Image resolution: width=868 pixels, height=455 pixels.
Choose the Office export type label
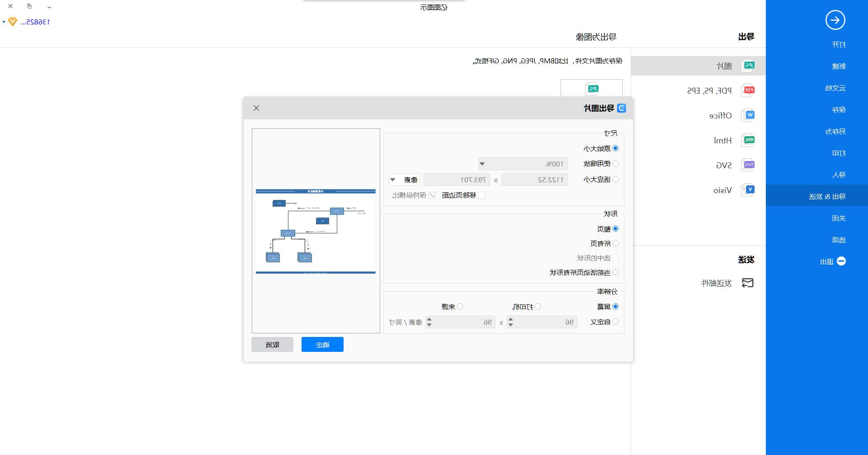[720, 115]
